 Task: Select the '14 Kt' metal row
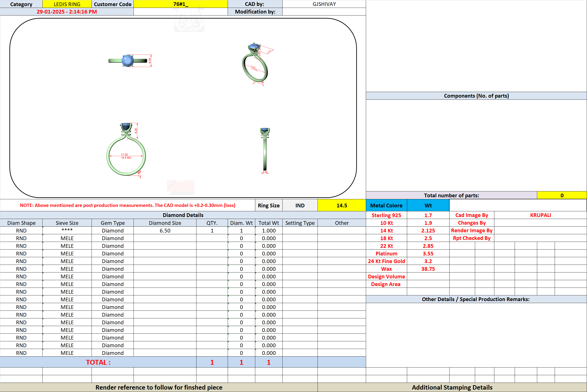[x=386, y=231]
